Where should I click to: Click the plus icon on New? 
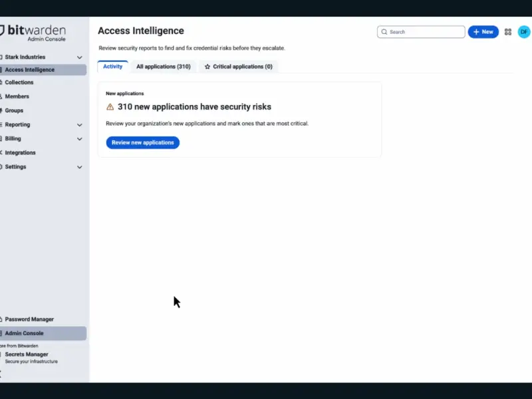click(476, 32)
